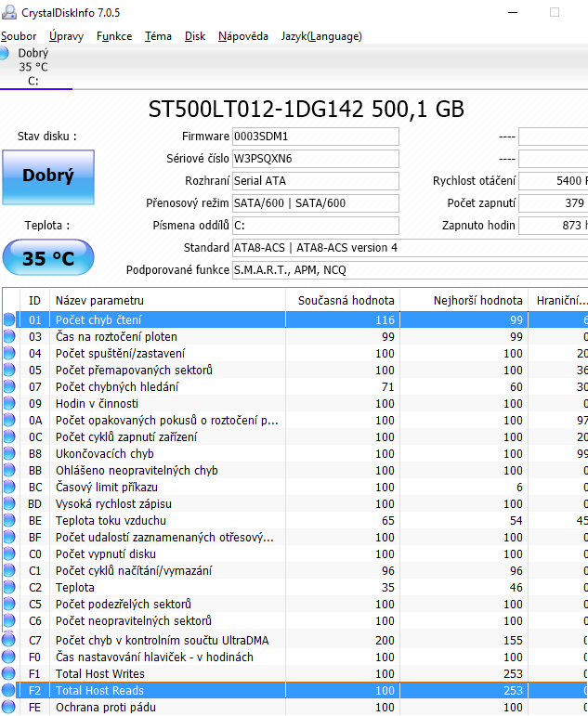Viewport: 588px width, 716px height.
Task: Click the Současná hodnota column header
Action: tap(343, 301)
